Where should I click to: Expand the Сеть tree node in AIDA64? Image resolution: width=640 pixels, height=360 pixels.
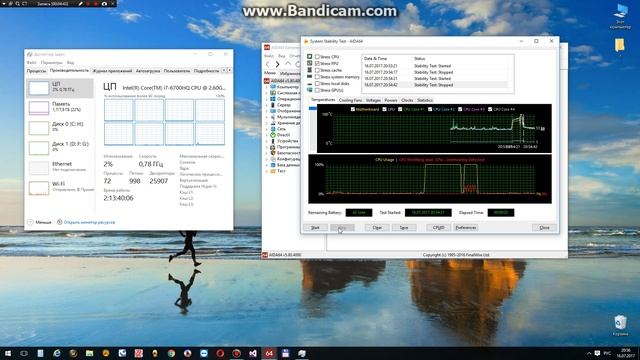coord(267,129)
